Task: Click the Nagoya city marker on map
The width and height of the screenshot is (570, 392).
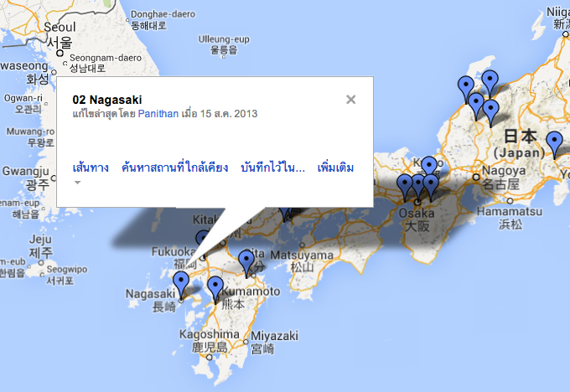Action: [x=476, y=177]
